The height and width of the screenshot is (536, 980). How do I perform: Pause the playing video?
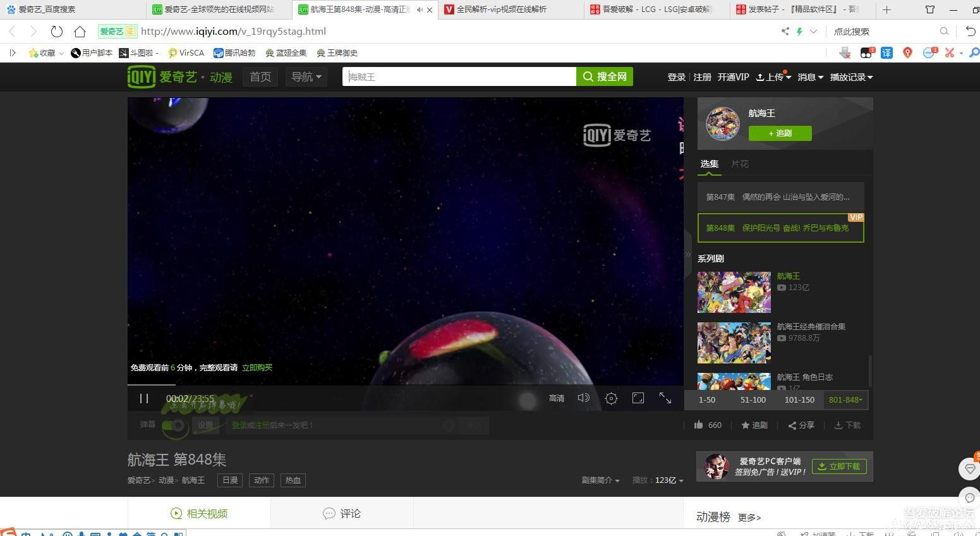click(x=144, y=398)
